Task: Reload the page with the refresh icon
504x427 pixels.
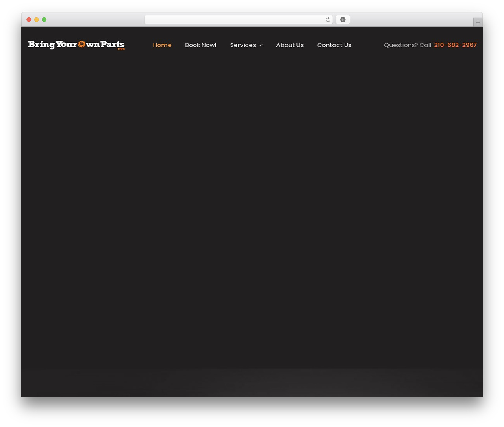Action: pyautogui.click(x=328, y=20)
